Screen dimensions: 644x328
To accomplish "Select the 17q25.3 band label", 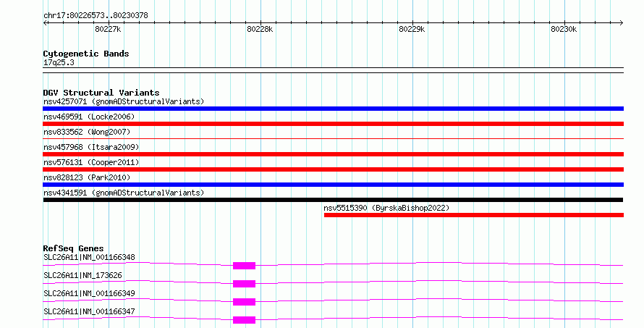I will point(59,62).
